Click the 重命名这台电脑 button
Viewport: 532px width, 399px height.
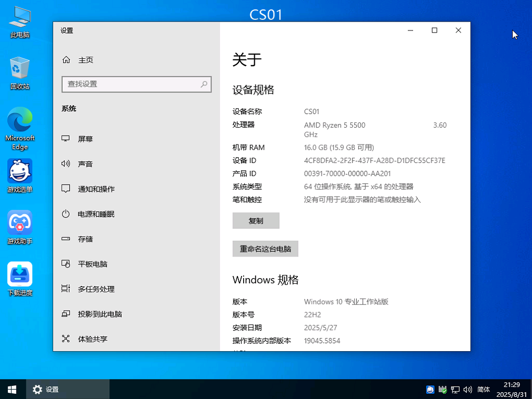tap(265, 249)
